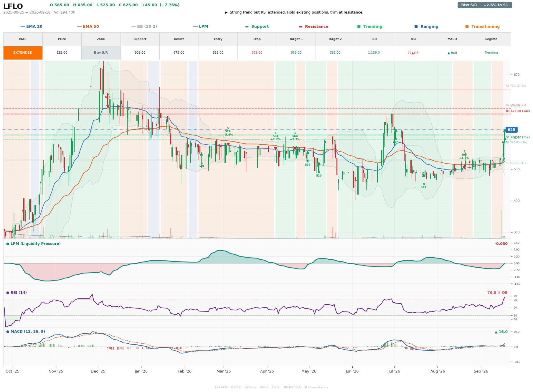Click the ▲ 16.0 MACD reading
Screen dimensions: 533x392
[x=501, y=332]
